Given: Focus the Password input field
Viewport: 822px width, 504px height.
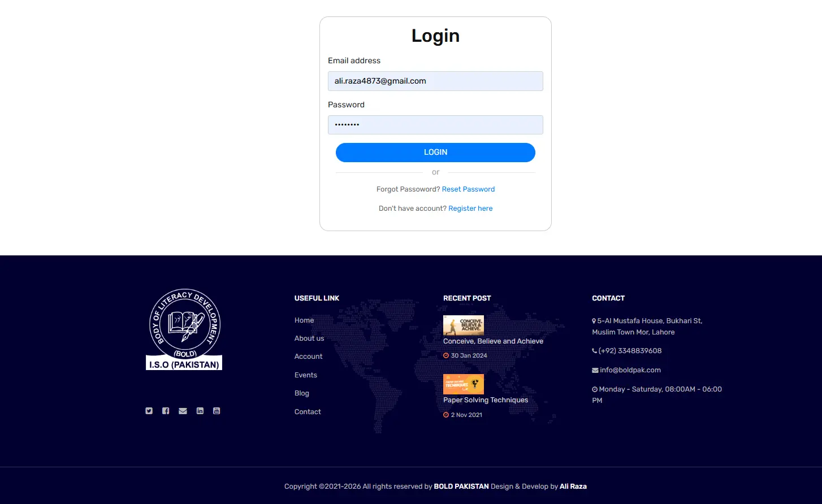Looking at the screenshot, I should (x=435, y=125).
